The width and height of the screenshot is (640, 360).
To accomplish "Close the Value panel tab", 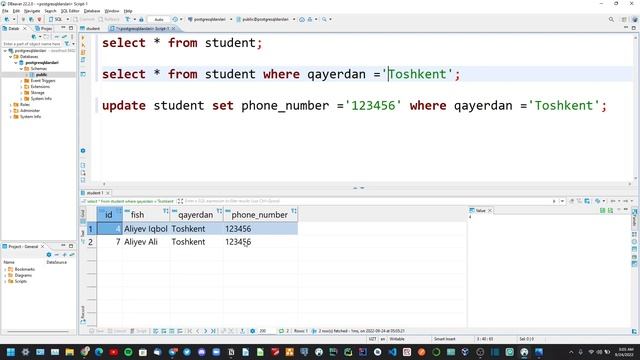I will pyautogui.click(x=490, y=211).
